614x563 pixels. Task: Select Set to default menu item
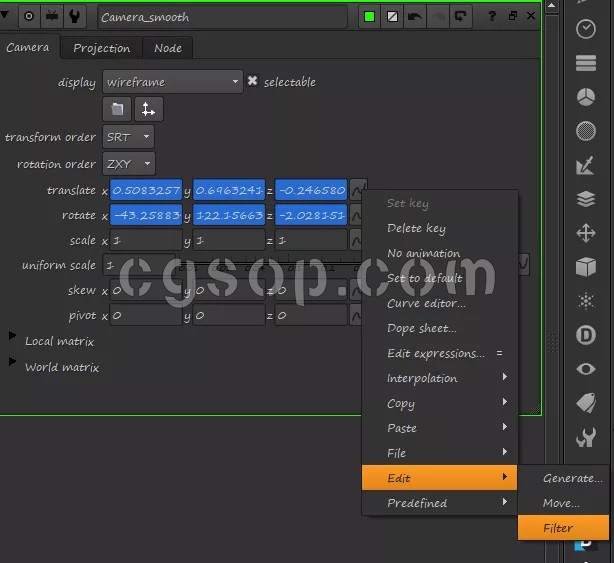point(439,278)
